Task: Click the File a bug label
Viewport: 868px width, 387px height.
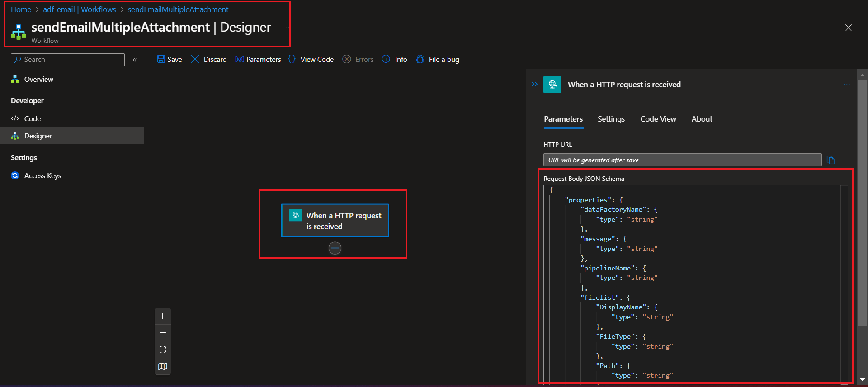Action: [444, 60]
